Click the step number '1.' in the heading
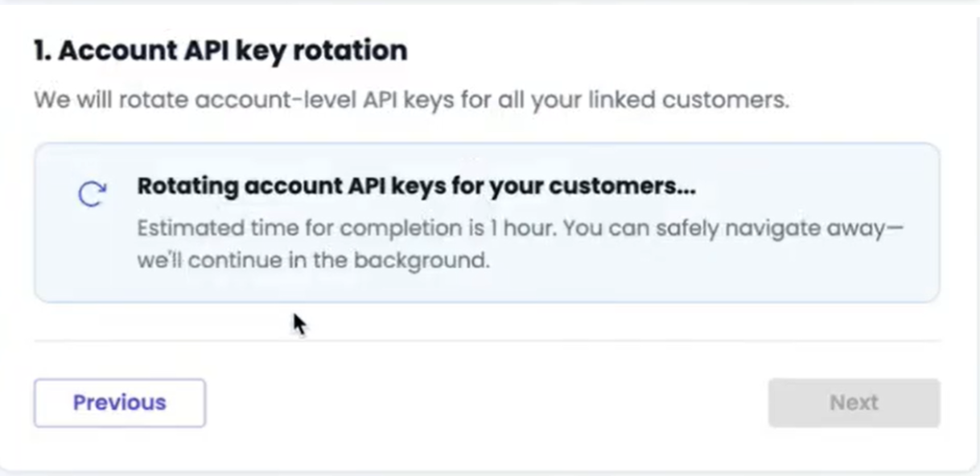Image resolution: width=980 pixels, height=476 pixels. [x=42, y=51]
